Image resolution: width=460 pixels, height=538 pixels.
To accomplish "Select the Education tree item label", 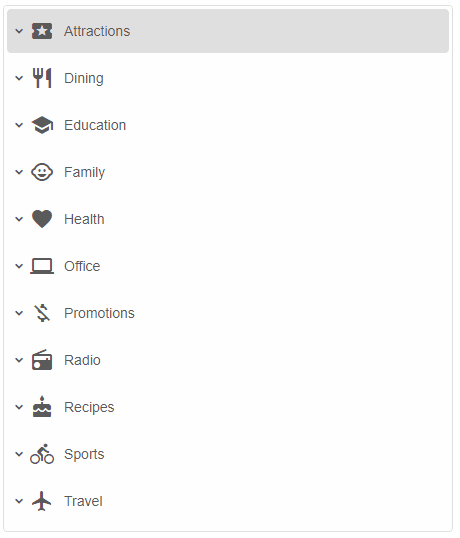I will coord(95,125).
